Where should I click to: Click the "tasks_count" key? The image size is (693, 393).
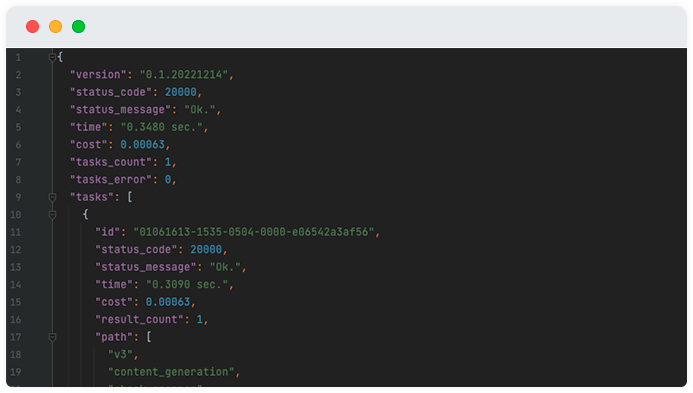point(111,162)
